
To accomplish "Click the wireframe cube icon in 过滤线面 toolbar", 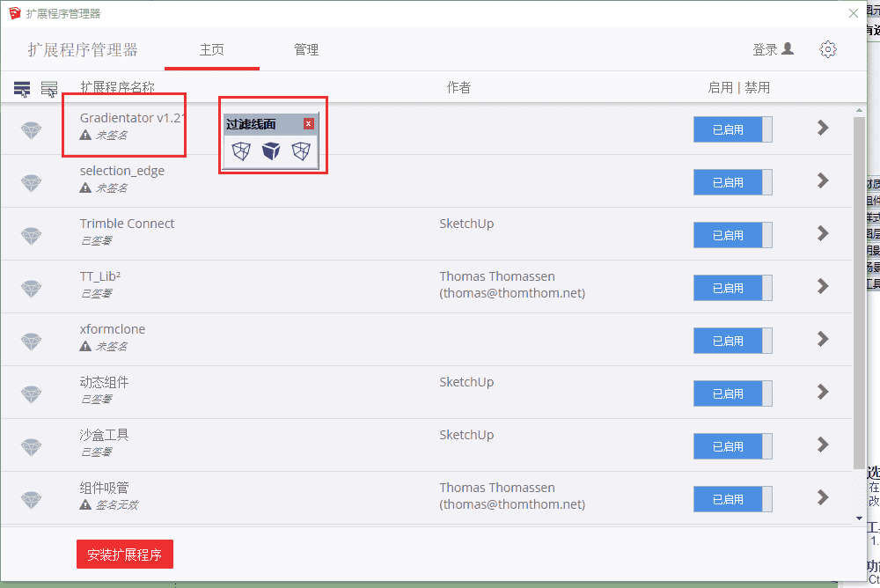I will click(x=241, y=151).
